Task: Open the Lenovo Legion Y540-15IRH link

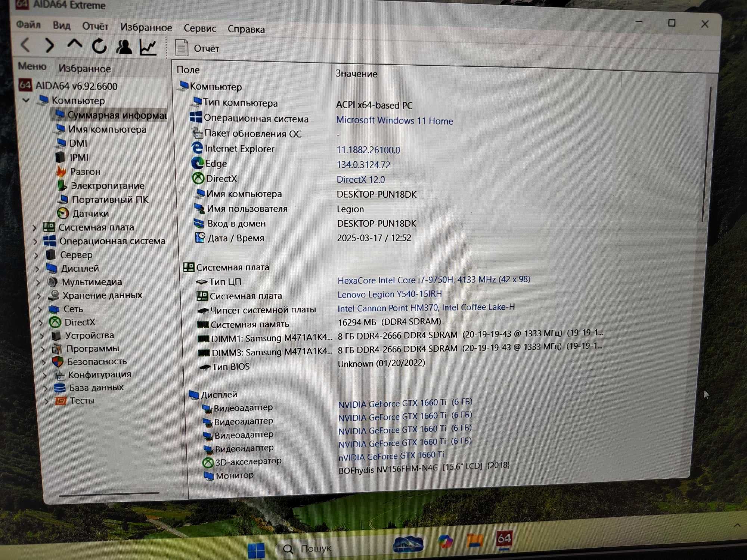Action: (390, 294)
